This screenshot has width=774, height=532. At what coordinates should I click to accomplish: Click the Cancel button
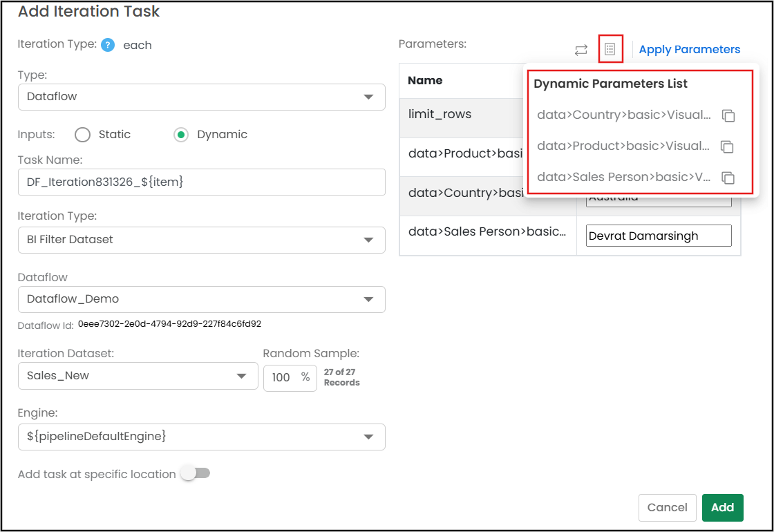(667, 507)
